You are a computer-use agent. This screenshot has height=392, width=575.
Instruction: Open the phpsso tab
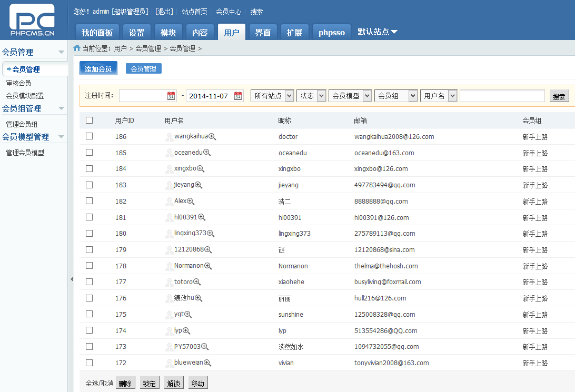click(x=331, y=33)
